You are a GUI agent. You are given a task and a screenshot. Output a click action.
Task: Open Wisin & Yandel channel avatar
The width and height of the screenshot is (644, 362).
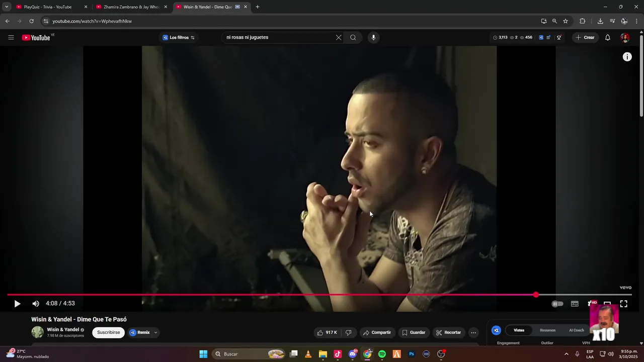38,332
